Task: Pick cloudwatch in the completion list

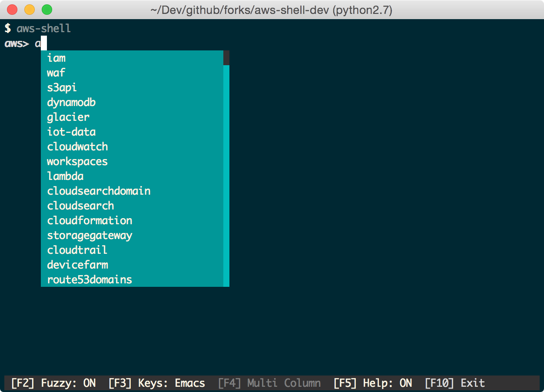Action: pyautogui.click(x=132, y=146)
